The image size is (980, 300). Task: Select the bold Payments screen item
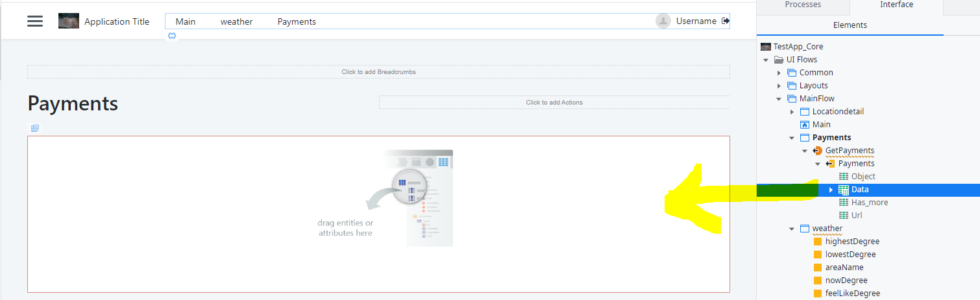pos(832,138)
